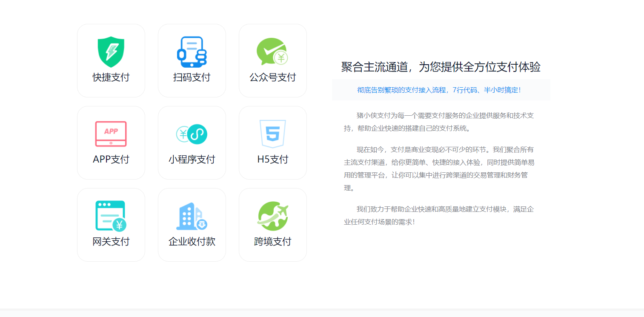Select the 跨境支付 text label
The height and width of the screenshot is (317, 644).
tap(272, 242)
